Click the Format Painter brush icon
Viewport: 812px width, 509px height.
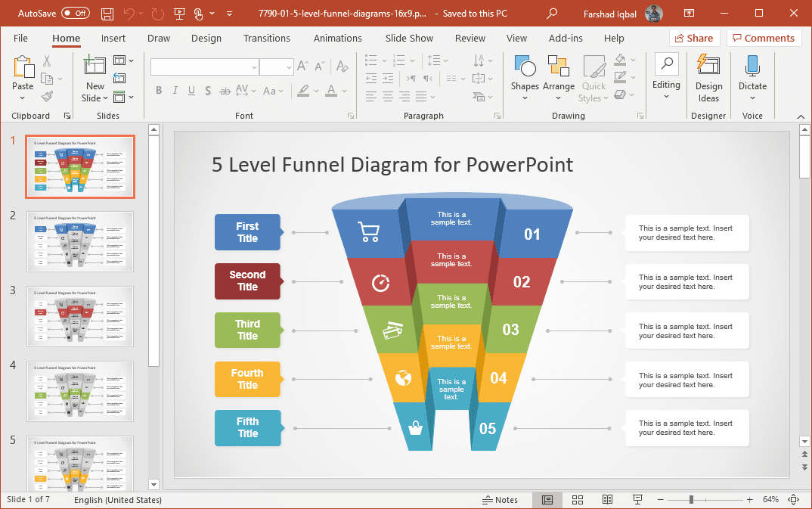pyautogui.click(x=47, y=97)
